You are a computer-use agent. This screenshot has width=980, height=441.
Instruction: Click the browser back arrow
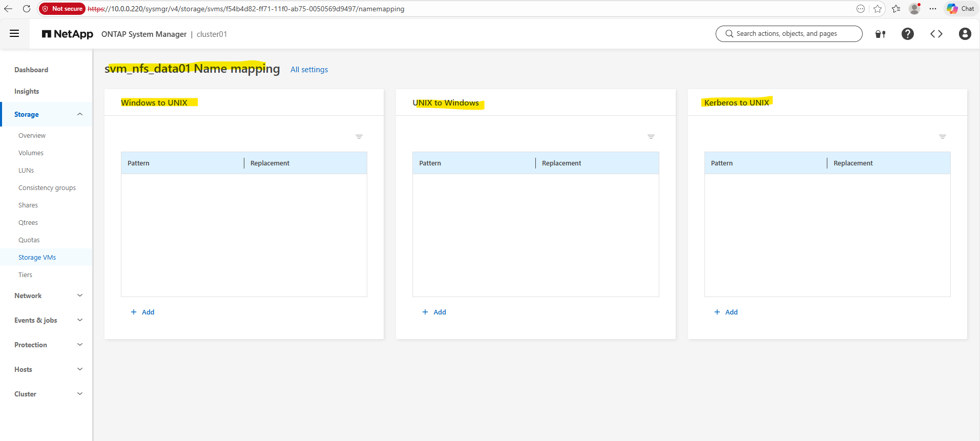coord(8,9)
